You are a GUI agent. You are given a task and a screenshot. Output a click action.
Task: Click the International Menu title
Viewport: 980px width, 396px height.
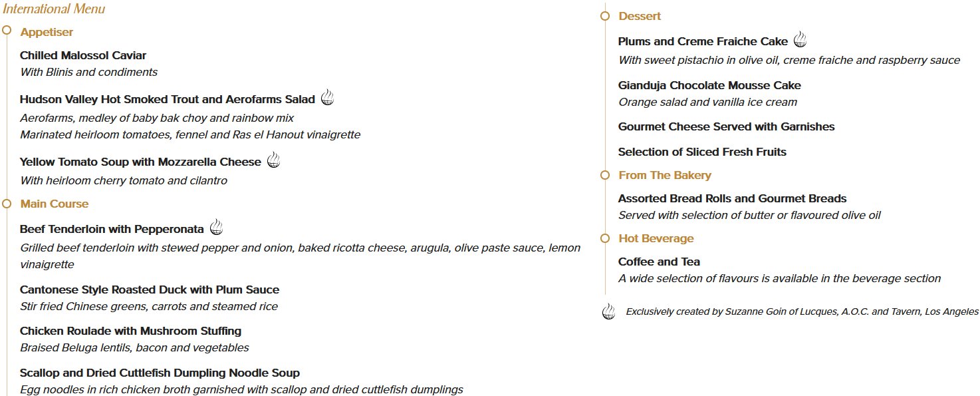coord(54,9)
